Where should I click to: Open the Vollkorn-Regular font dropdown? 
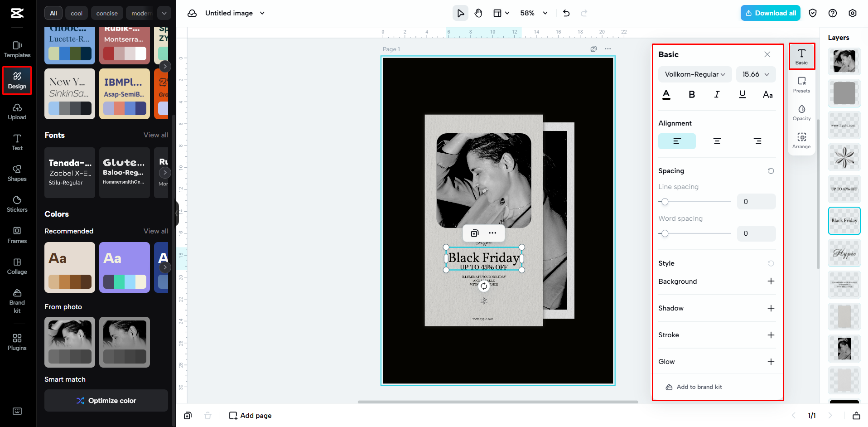(x=695, y=74)
